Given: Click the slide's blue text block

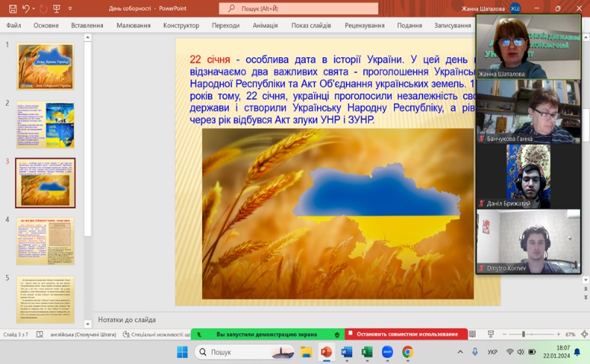Looking at the screenshot, I should 332,90.
